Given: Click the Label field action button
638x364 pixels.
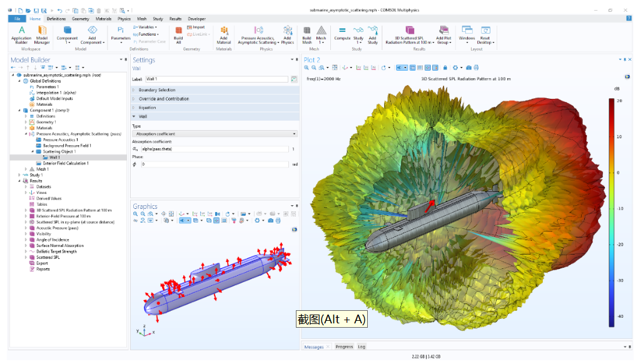Looking at the screenshot, I should [x=294, y=79].
